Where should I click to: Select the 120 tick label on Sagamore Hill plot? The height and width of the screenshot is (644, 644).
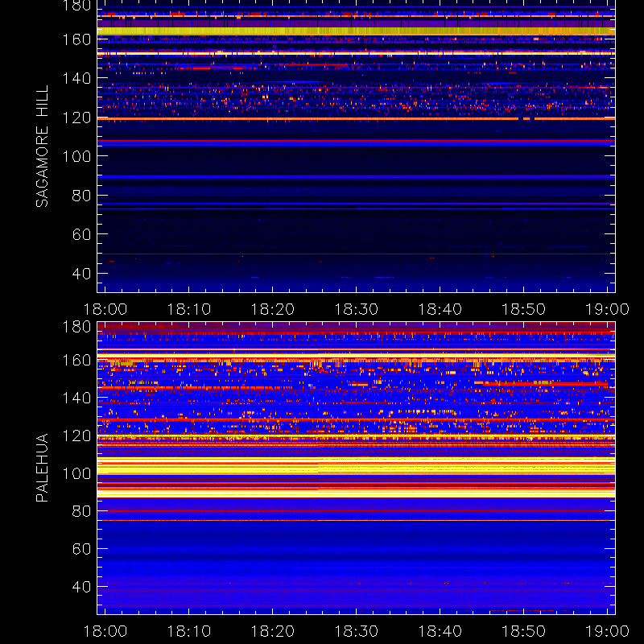76,118
